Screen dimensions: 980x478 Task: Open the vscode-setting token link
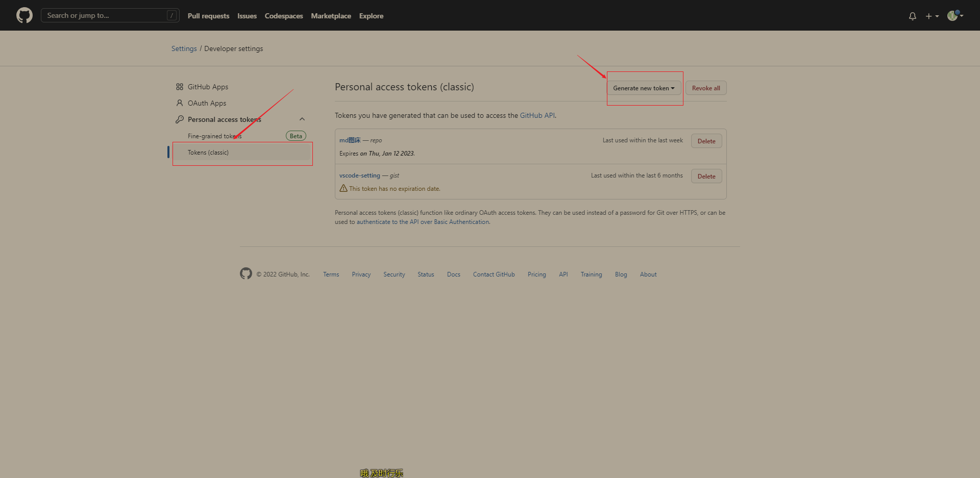click(x=360, y=175)
